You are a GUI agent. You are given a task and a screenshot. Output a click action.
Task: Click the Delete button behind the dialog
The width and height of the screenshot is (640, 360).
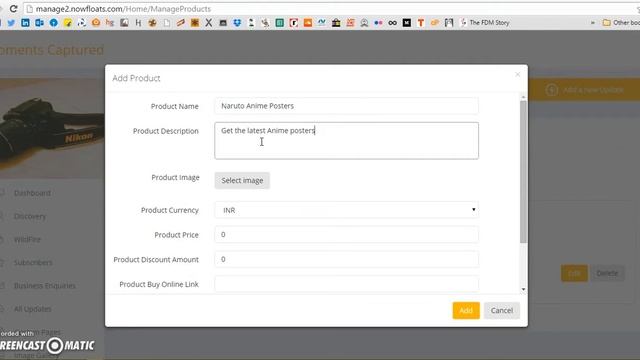click(x=607, y=273)
